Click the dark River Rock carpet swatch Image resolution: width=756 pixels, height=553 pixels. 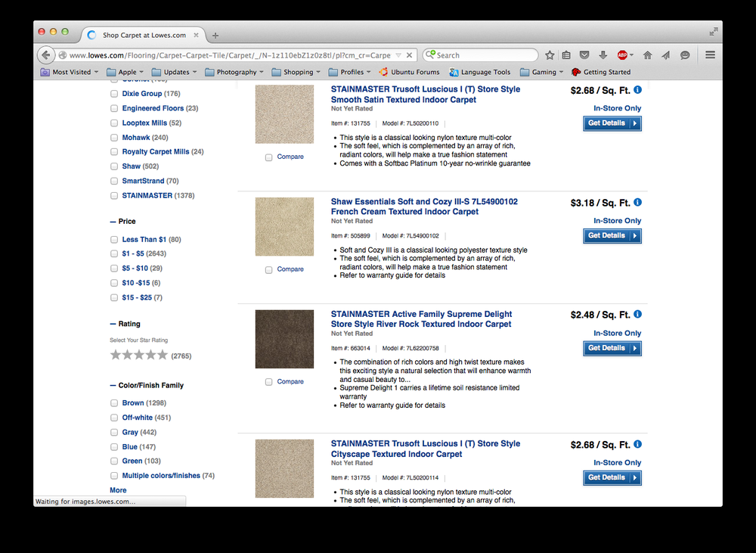pyautogui.click(x=284, y=339)
